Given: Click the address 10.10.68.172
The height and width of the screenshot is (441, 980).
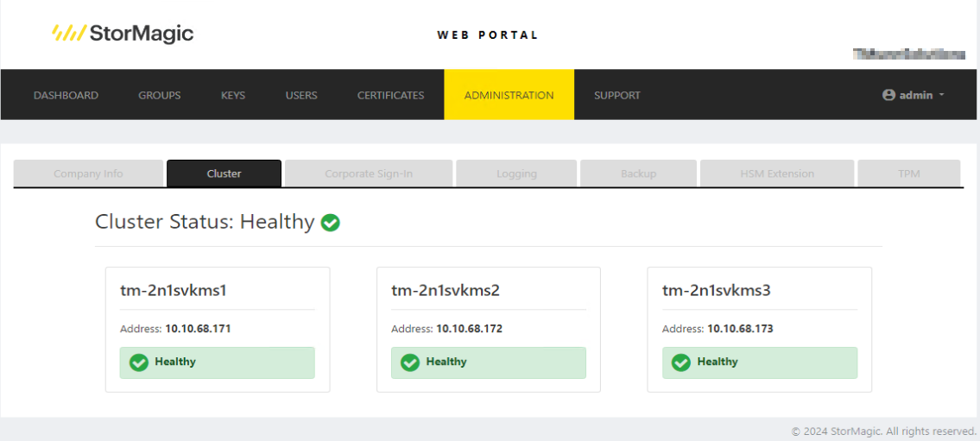Looking at the screenshot, I should click(470, 329).
